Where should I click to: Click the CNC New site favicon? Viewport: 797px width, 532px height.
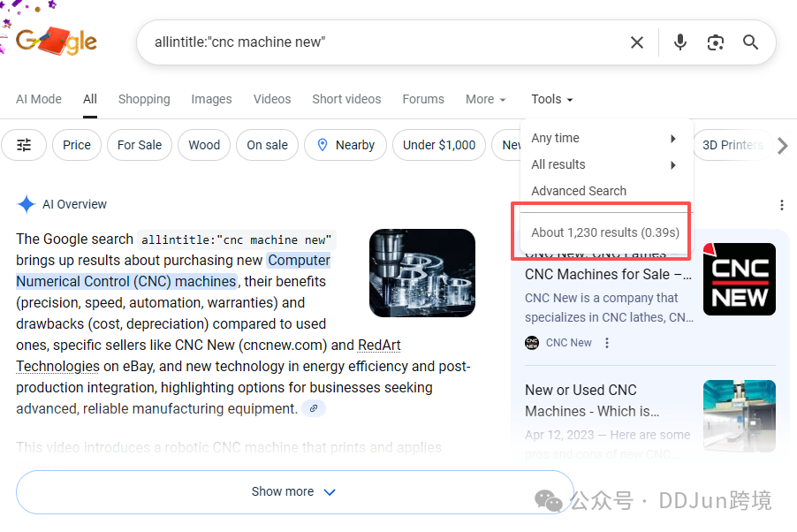(x=532, y=343)
